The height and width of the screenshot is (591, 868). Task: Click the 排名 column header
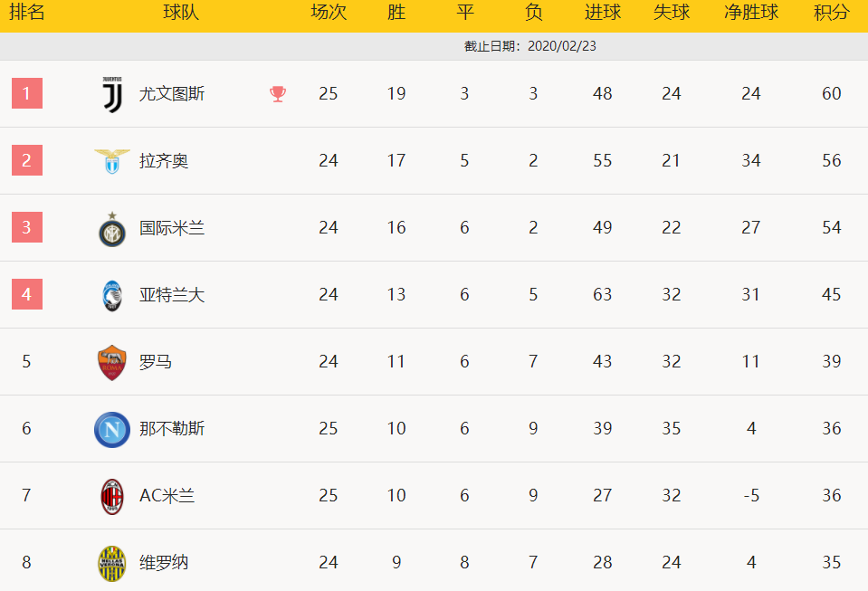point(27,12)
